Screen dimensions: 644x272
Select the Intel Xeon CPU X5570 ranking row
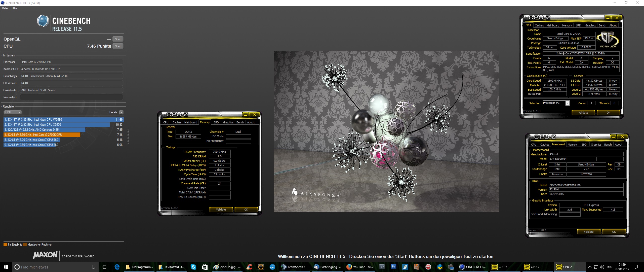(63, 125)
